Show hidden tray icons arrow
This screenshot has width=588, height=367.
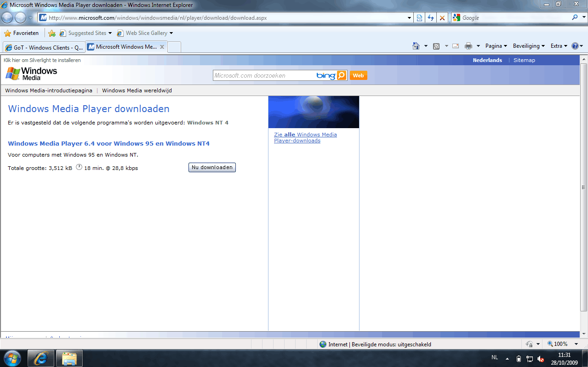coord(508,358)
